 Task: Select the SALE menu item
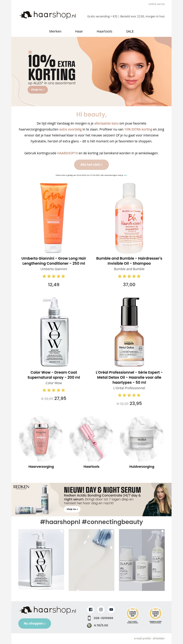pyautogui.click(x=130, y=31)
